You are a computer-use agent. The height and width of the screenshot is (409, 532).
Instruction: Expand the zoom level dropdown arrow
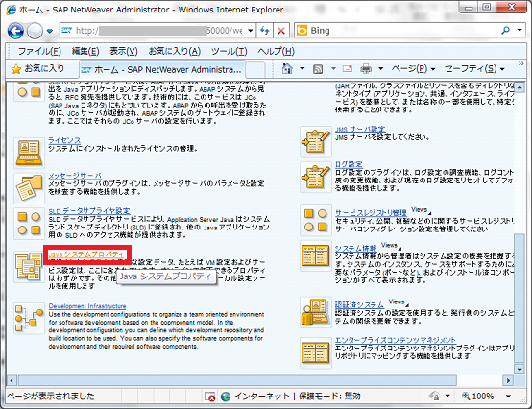[x=508, y=396]
